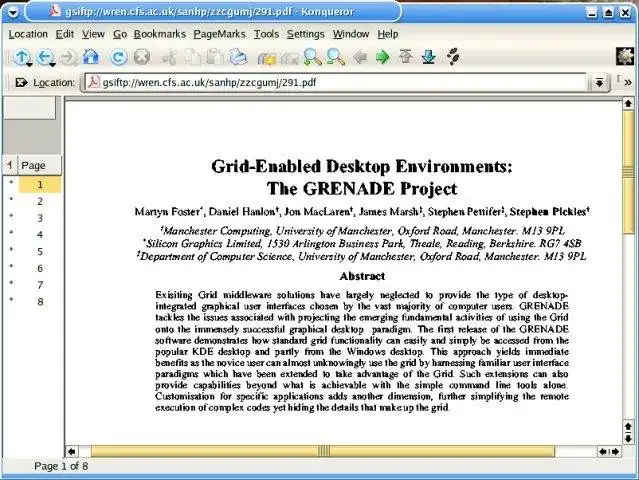Screen dimensions: 639x480
Task: Click the 'Location:' label
Action: pos(54,83)
